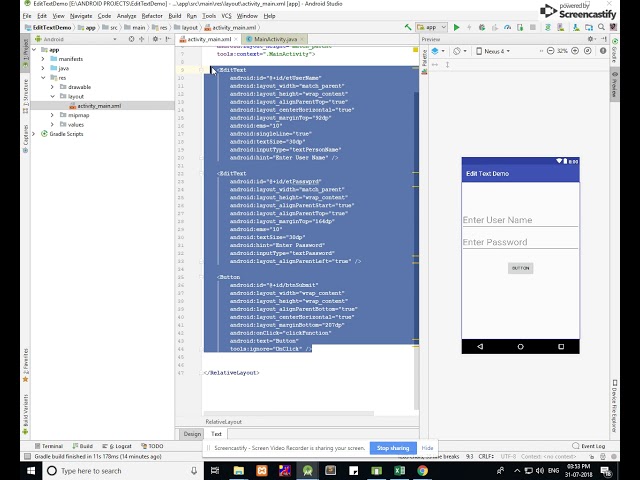Switch to the Text tab
640x480 pixels.
[x=216, y=434]
